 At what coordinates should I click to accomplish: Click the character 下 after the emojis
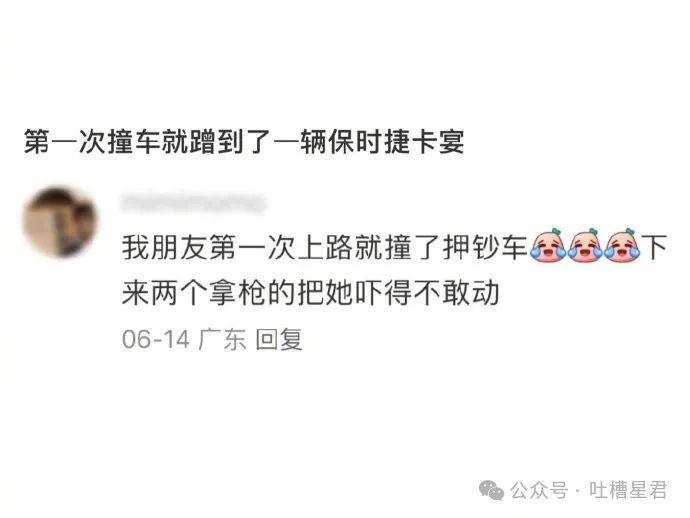coord(654,247)
